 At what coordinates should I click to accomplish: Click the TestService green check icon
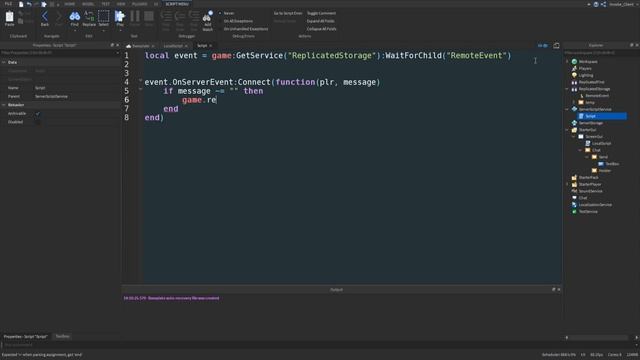coord(574,211)
